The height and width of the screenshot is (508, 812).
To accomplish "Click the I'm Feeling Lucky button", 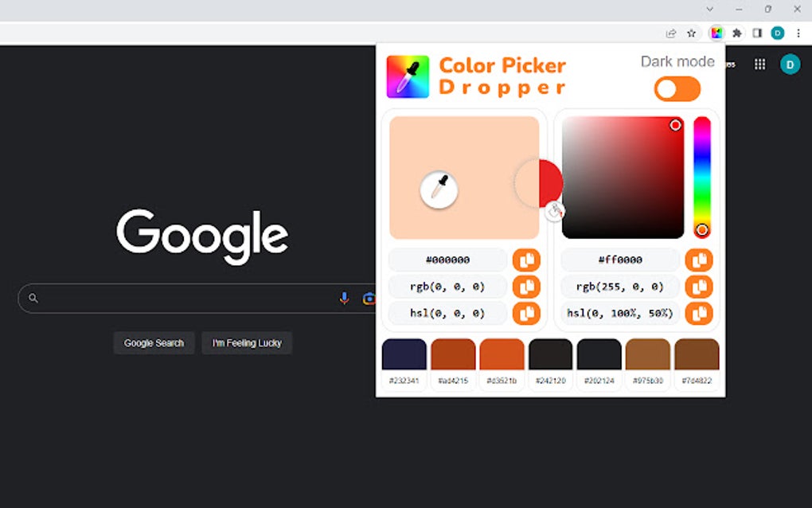I will click(x=247, y=343).
